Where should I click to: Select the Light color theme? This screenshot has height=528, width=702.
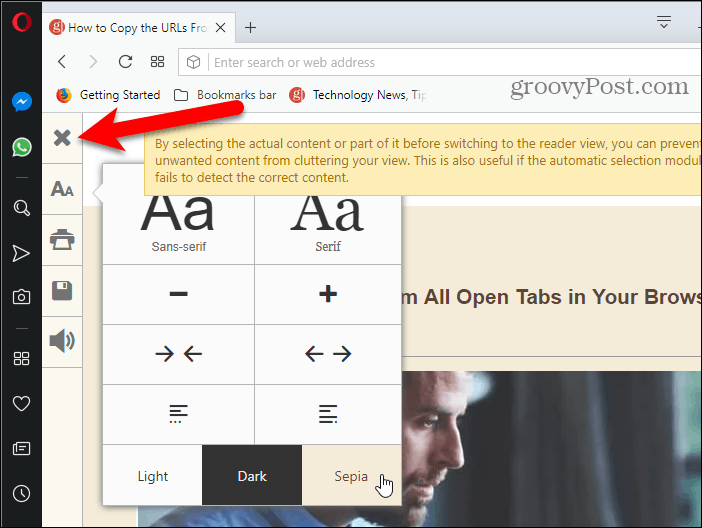click(153, 476)
